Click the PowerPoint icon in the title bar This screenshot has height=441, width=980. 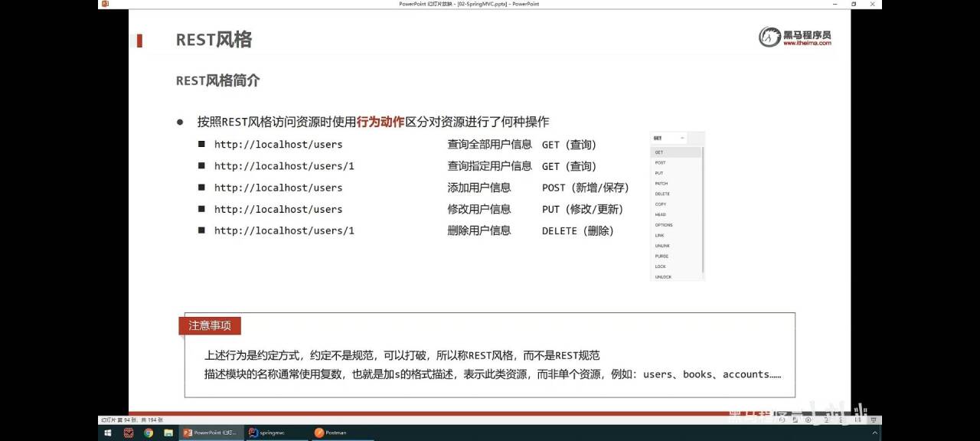tap(105, 4)
